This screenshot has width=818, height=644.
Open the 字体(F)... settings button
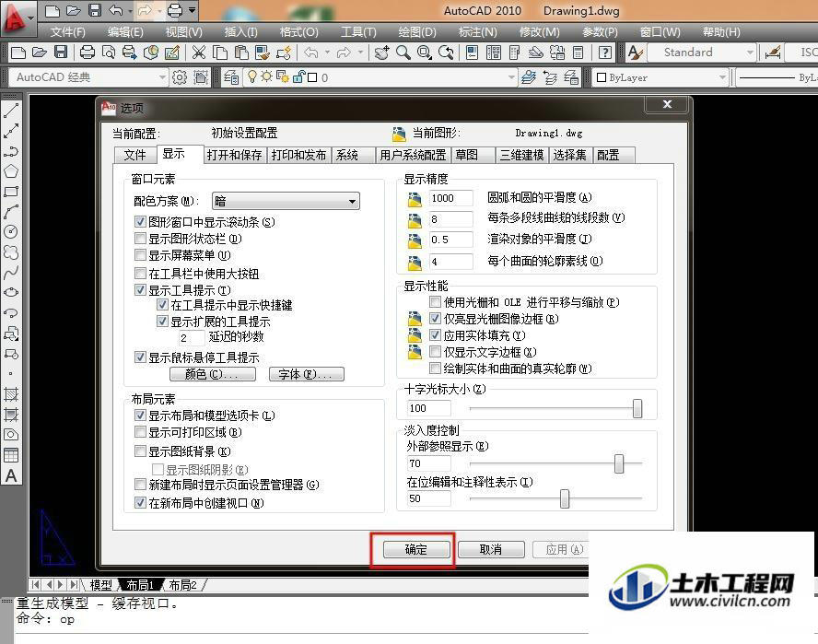pyautogui.click(x=306, y=374)
